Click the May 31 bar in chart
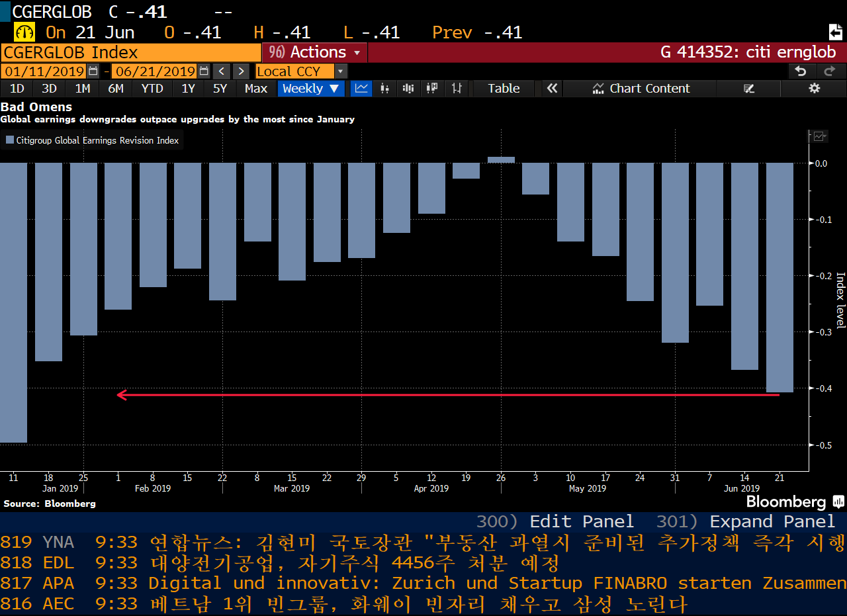Screen dimensions: 847x616 coord(675,253)
